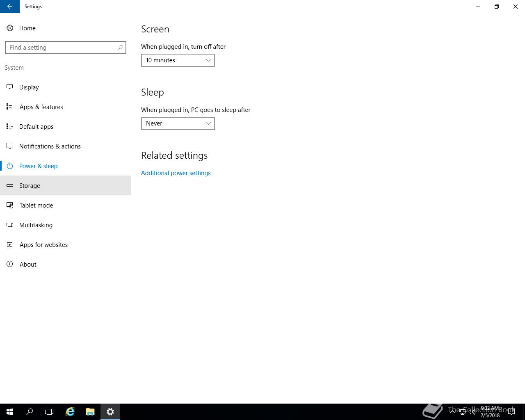
Task: Open File Explorer from taskbar
Action: tap(90, 412)
